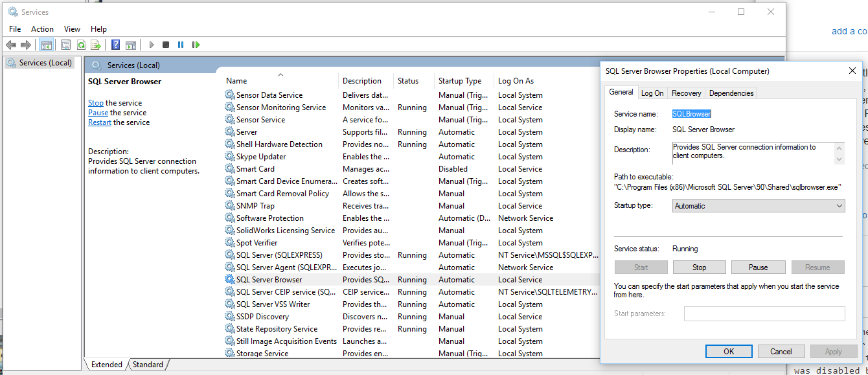The image size is (868, 375).
Task: Click gear icon of Spot Verifier row
Action: pos(230,243)
